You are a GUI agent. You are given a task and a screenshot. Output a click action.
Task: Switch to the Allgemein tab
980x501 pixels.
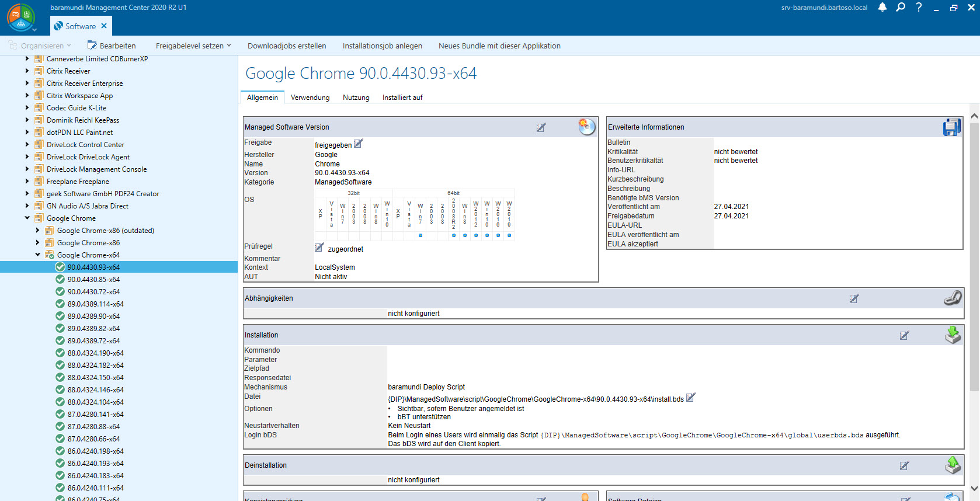[x=262, y=98]
